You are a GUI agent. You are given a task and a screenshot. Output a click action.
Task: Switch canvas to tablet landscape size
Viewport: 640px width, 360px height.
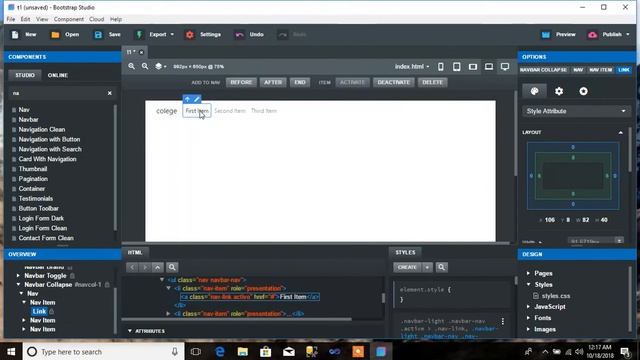[x=473, y=67]
